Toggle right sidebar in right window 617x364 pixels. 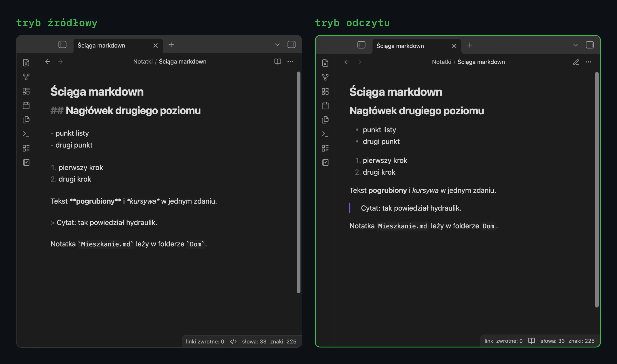pos(590,45)
